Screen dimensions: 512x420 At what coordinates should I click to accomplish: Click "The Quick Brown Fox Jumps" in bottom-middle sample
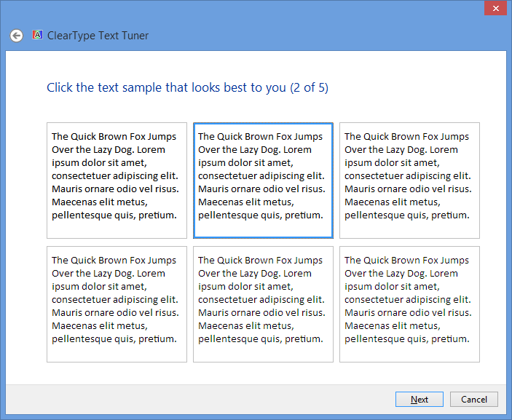click(x=260, y=261)
